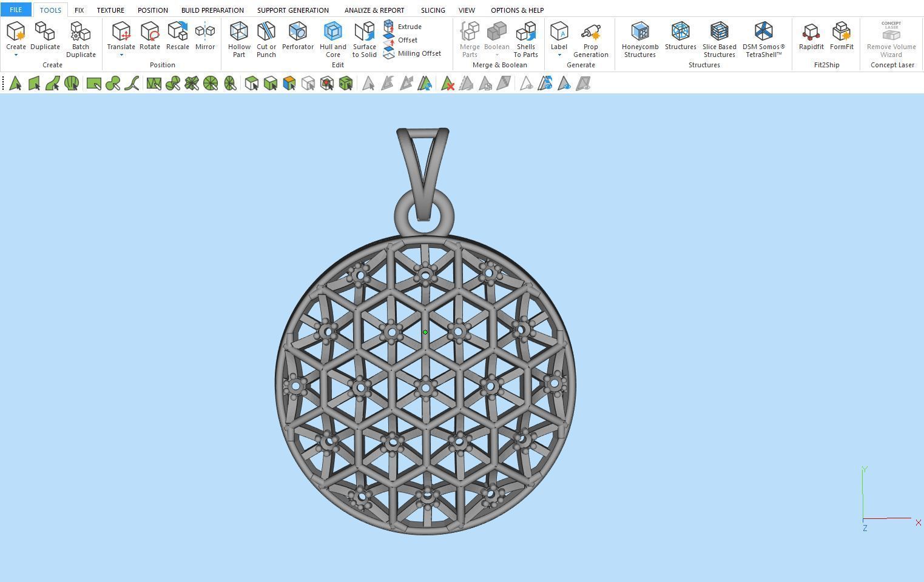924x582 pixels.
Task: Click the DSM Somos TetraShell tool
Action: point(764,40)
